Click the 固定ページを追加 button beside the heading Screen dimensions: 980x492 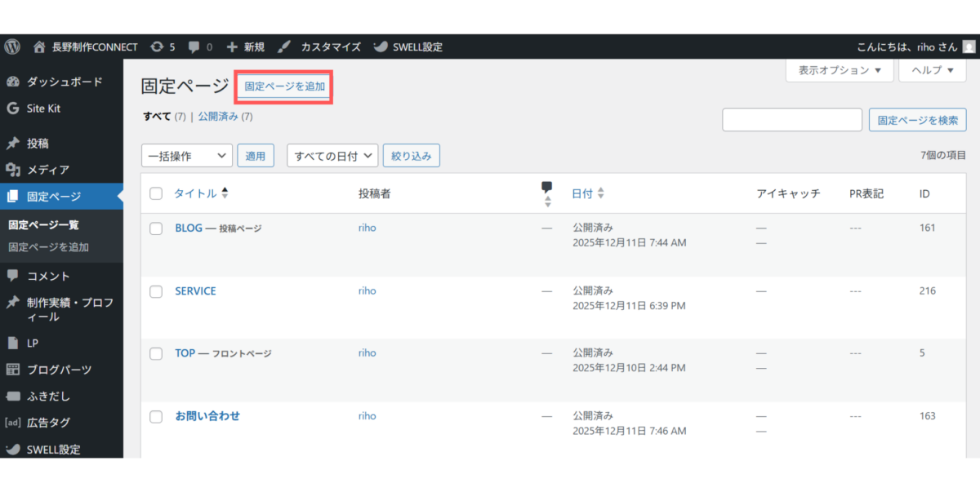[x=285, y=86]
